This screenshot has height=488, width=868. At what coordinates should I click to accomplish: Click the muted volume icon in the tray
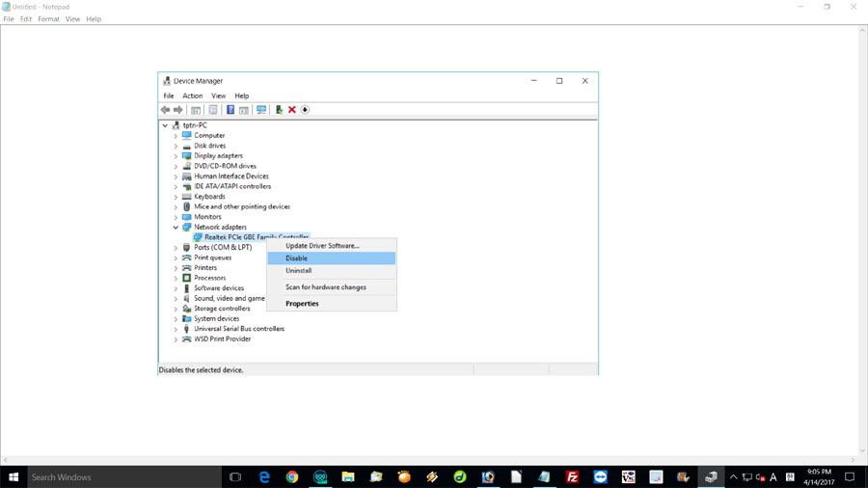tap(761, 477)
